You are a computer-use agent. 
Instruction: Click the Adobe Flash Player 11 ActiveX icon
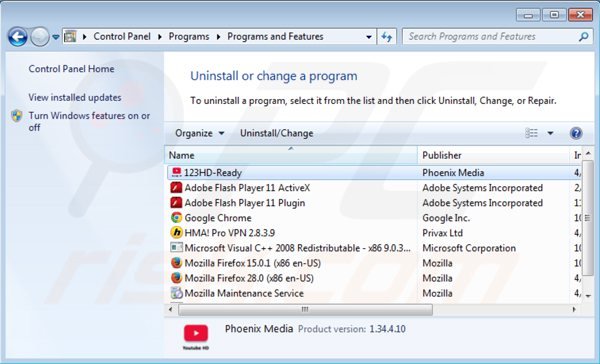(176, 188)
